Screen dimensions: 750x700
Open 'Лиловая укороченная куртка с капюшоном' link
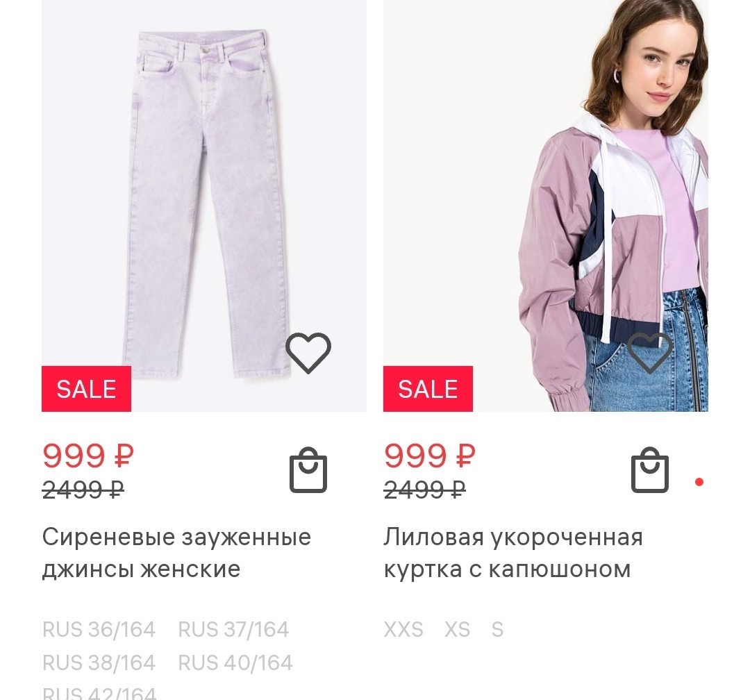pos(513,553)
